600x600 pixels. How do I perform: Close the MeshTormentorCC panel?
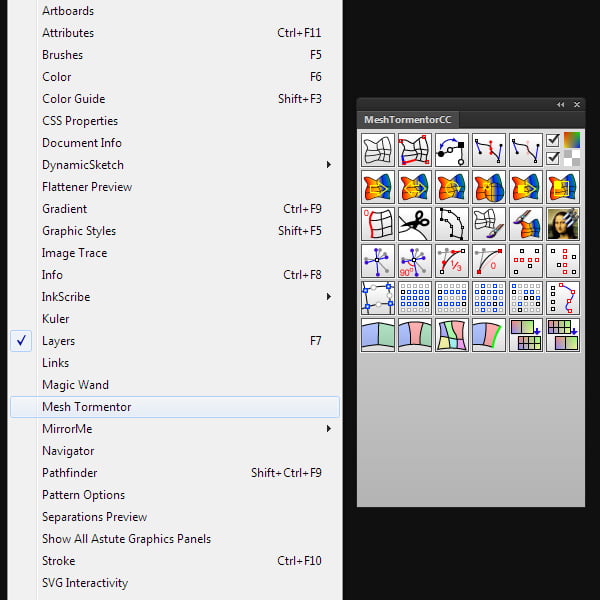tap(577, 104)
